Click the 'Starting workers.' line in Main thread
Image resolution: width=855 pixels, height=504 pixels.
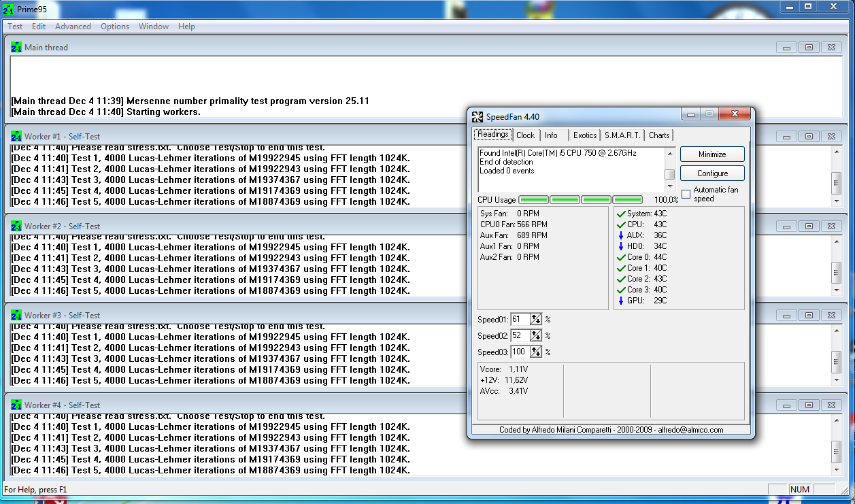[105, 112]
